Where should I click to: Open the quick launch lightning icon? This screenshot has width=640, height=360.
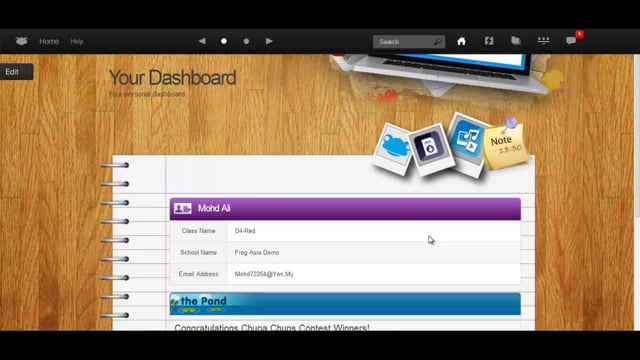point(489,41)
